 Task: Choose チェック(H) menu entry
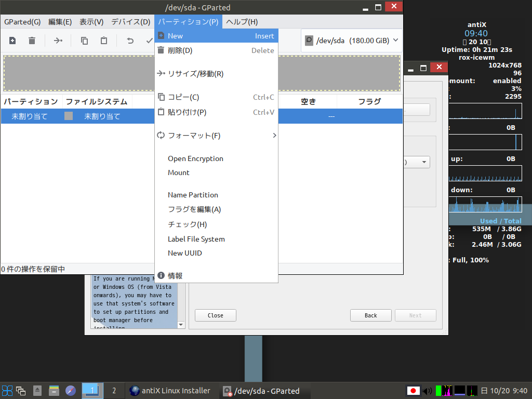pyautogui.click(x=217, y=224)
